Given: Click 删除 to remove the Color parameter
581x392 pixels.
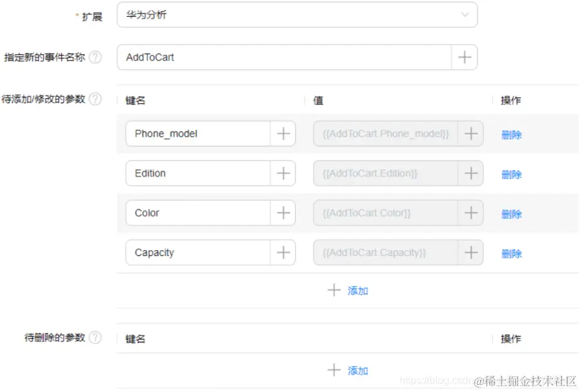Looking at the screenshot, I should click(511, 214).
